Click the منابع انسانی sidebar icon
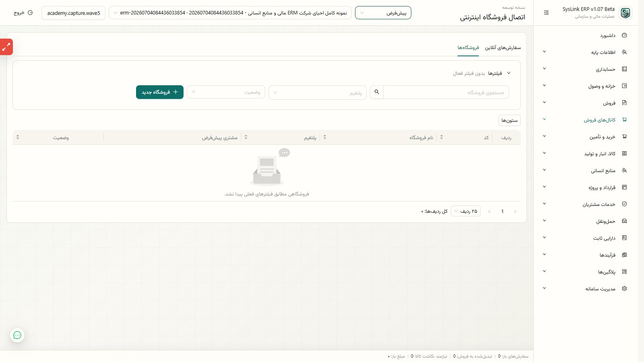644x362 pixels. pos(624,171)
